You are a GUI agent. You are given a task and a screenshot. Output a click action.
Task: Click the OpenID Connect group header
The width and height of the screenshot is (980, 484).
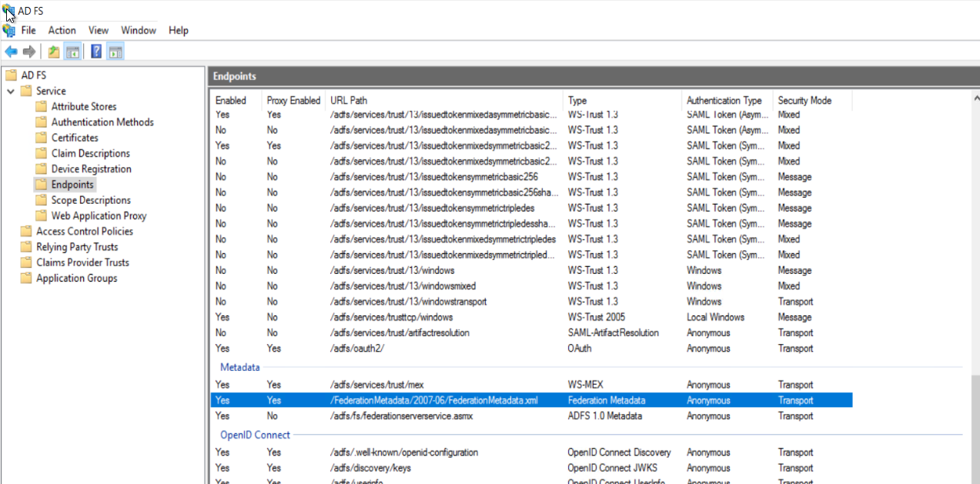click(255, 435)
